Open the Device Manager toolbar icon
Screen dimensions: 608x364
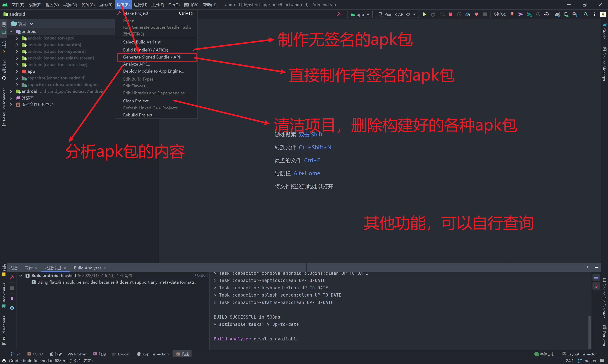click(x=566, y=14)
